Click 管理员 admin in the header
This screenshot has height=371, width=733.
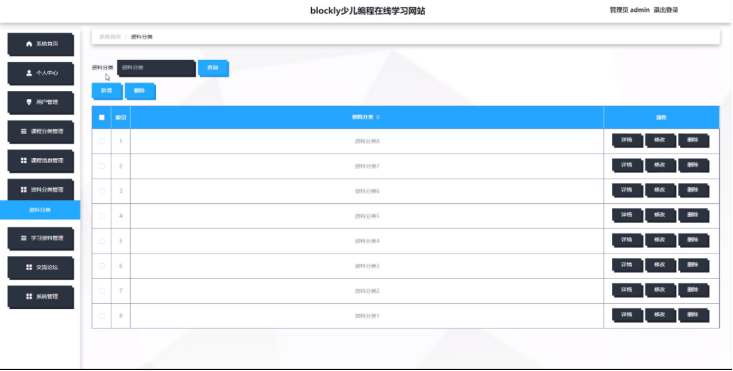point(629,10)
